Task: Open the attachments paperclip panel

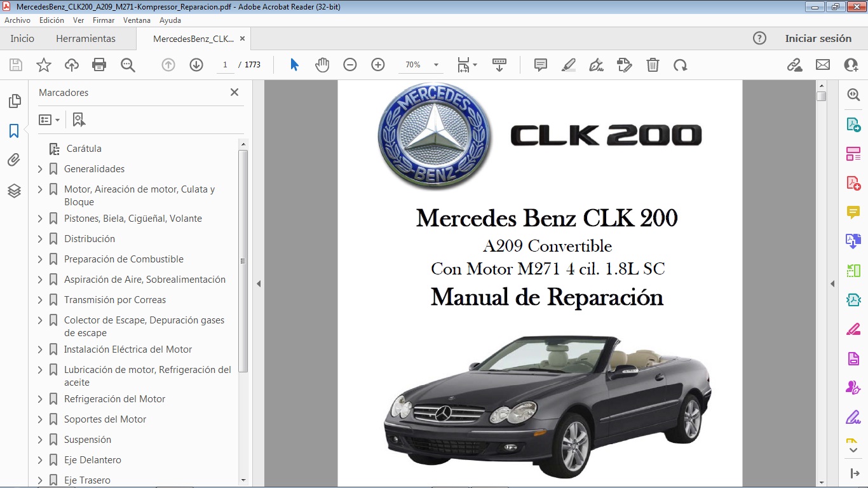Action: (14, 161)
